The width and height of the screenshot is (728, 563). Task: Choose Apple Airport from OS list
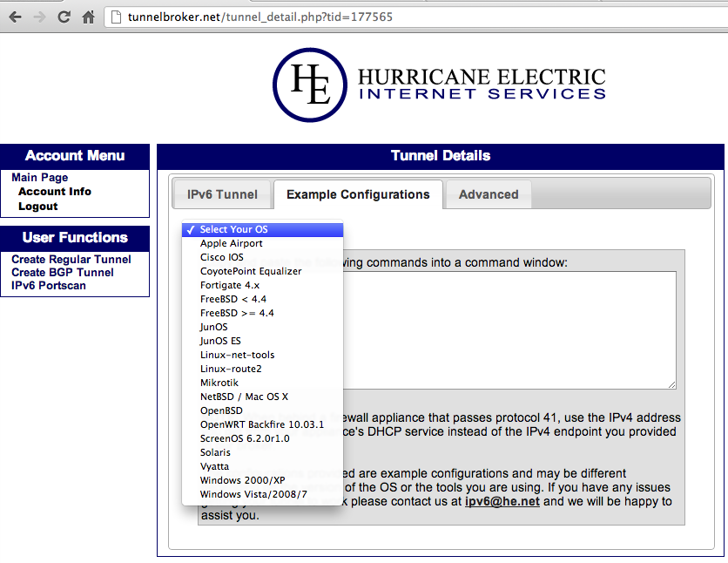(x=262, y=243)
